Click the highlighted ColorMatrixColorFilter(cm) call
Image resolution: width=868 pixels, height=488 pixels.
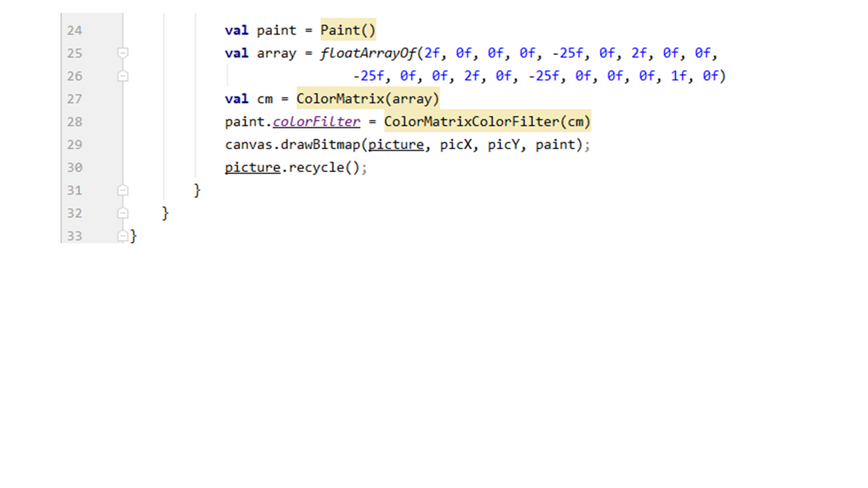(x=487, y=122)
